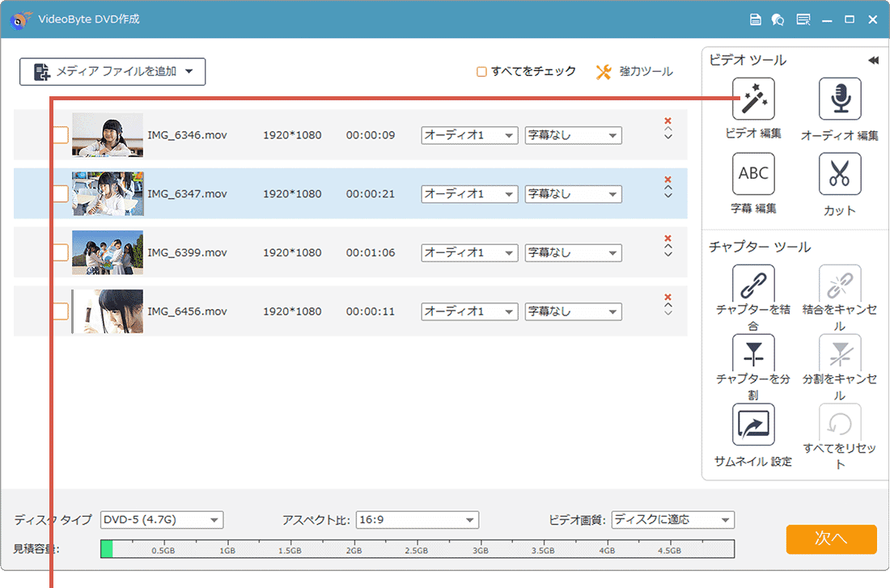This screenshot has height=588, width=890.
Task: Open the サムネイル 設定 icon
Action: [x=752, y=425]
